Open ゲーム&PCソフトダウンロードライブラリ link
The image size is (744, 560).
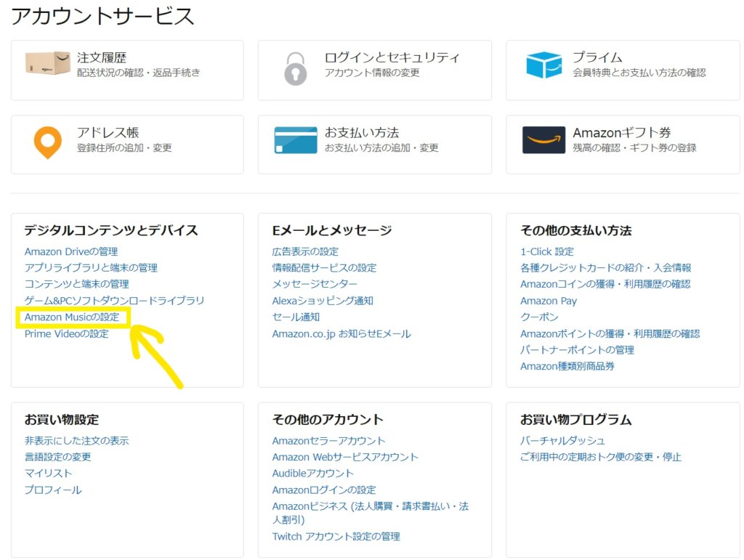click(x=114, y=301)
